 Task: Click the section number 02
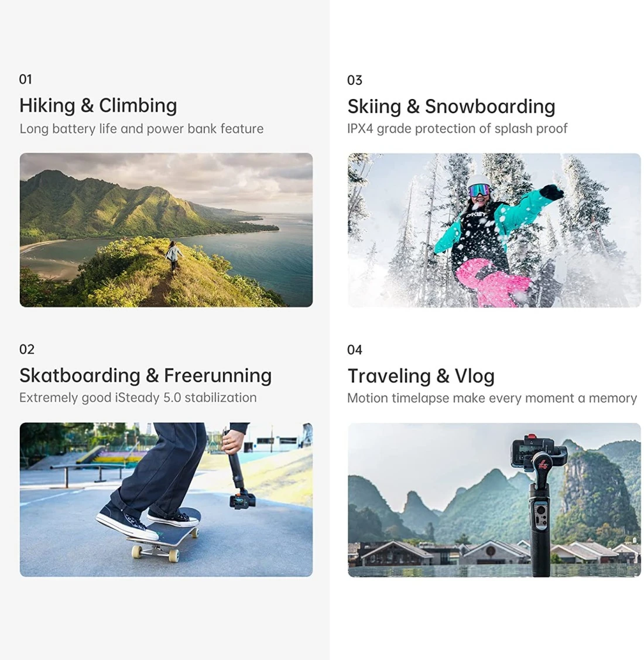point(26,350)
